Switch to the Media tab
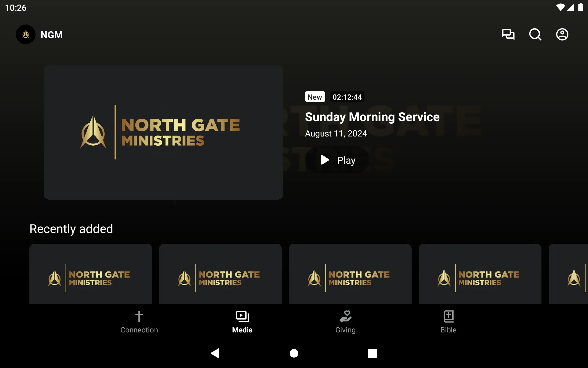Screen dimensions: 588x368 242,322
